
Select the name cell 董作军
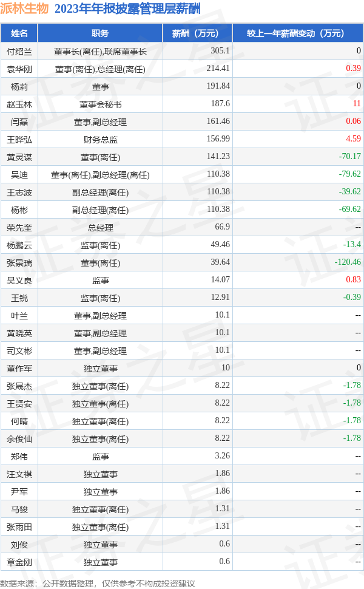point(19,369)
